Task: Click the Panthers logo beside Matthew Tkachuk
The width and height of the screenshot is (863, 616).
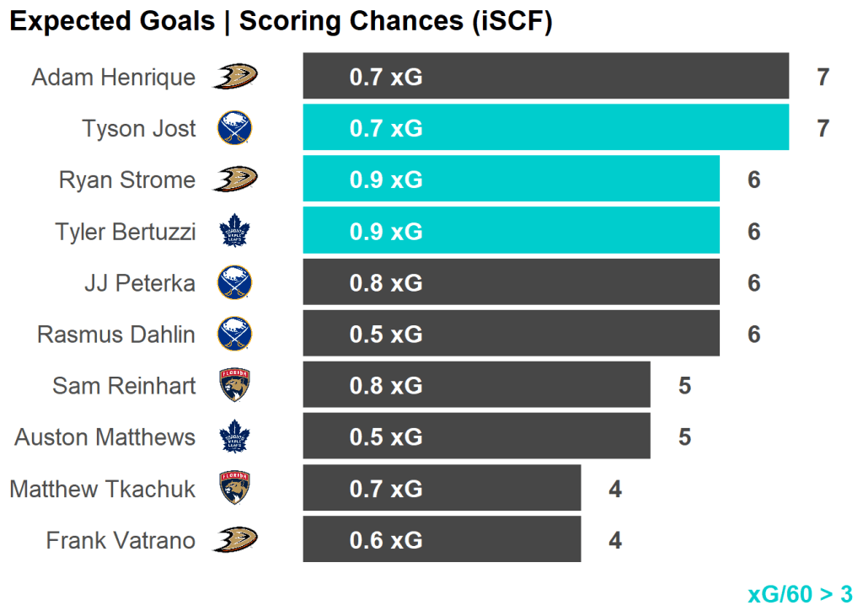Action: 234,489
